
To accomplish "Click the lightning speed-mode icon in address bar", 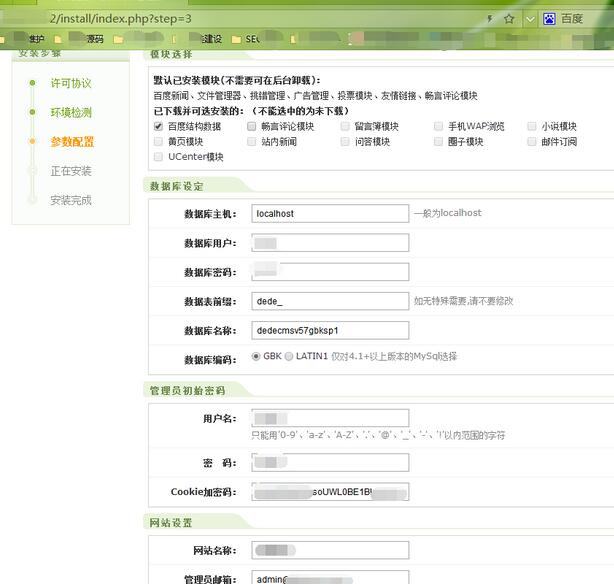I will pos(489,18).
